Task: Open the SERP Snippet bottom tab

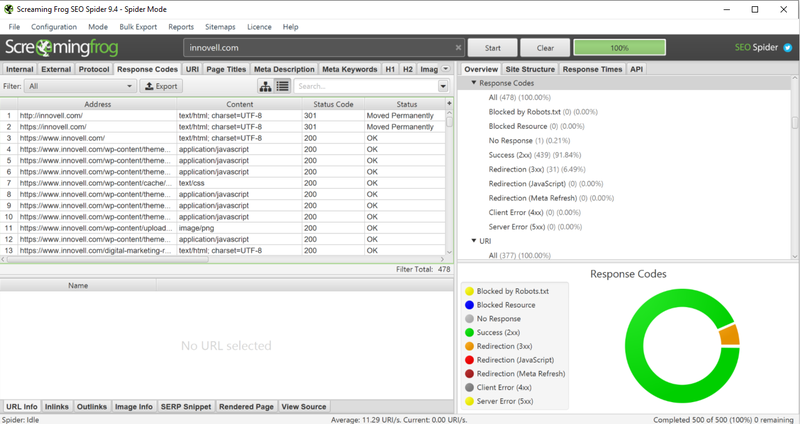Action: [x=186, y=407]
